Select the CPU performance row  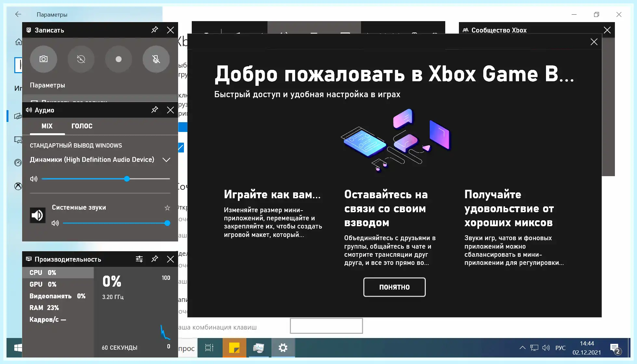pyautogui.click(x=58, y=273)
